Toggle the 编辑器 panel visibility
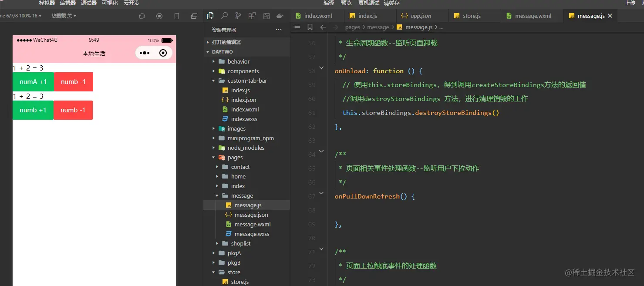644x286 pixels. click(x=68, y=3)
